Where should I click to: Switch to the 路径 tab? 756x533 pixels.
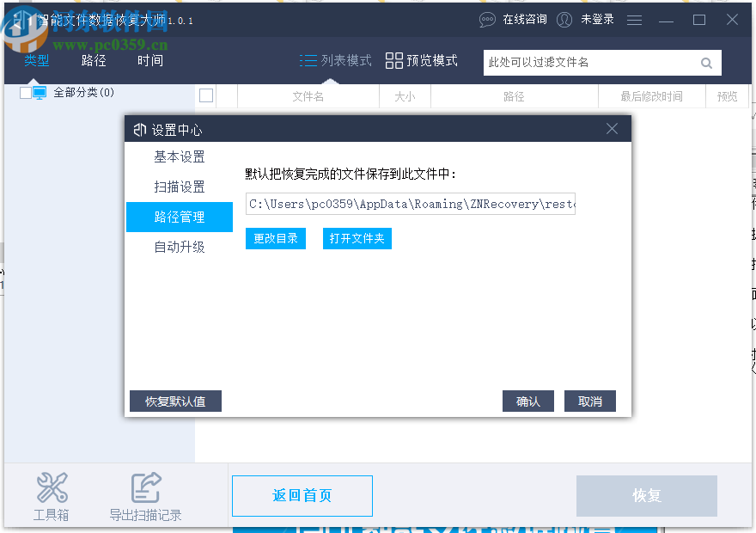pos(93,61)
